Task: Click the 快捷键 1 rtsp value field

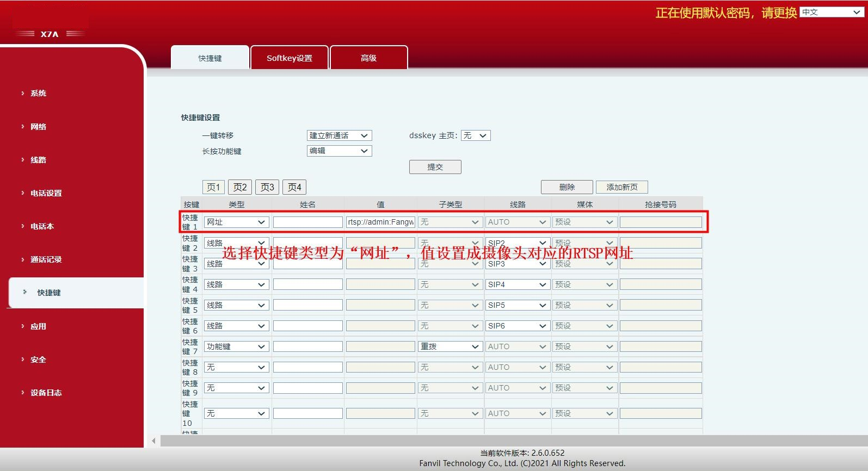Action: (x=380, y=222)
